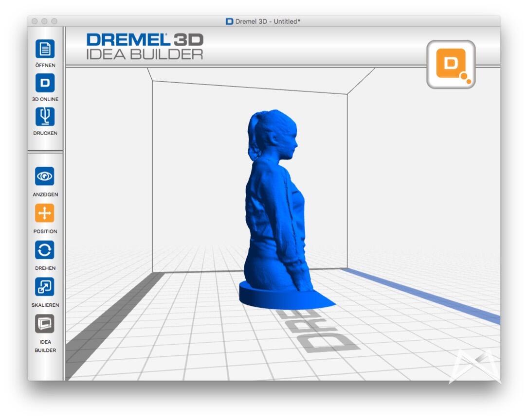Click the DRUCKEN label text

(45, 133)
